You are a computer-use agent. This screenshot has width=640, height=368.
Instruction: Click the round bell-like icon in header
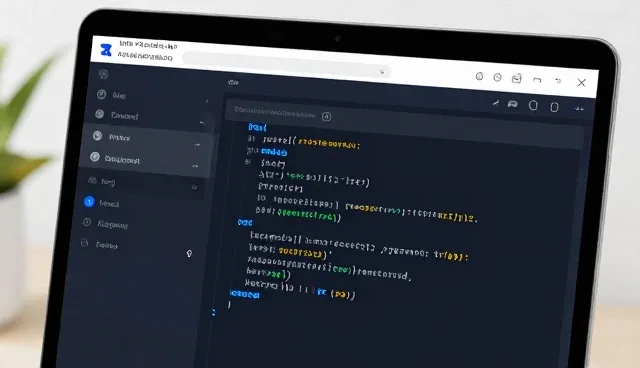click(x=480, y=76)
